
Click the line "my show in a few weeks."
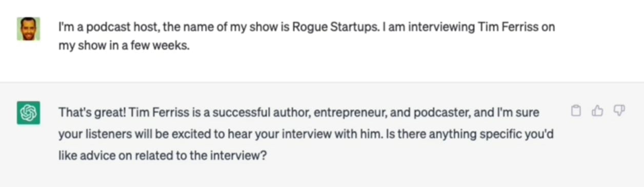point(124,46)
